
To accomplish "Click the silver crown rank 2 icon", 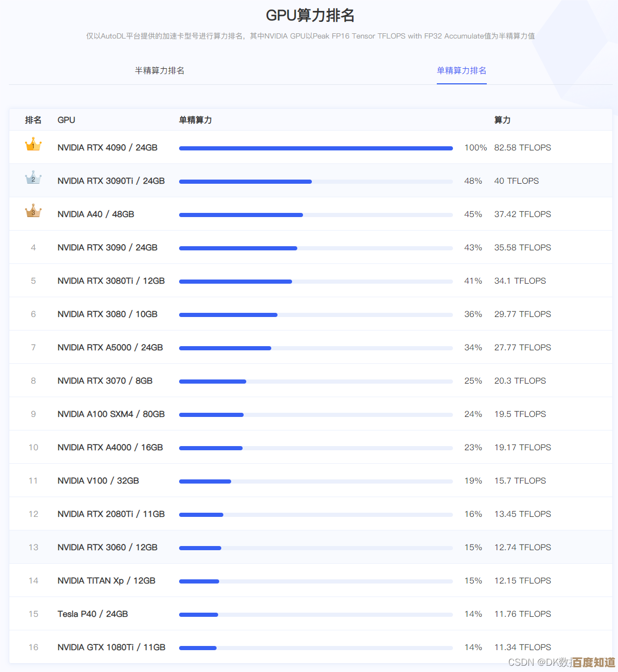I will 33,178.
